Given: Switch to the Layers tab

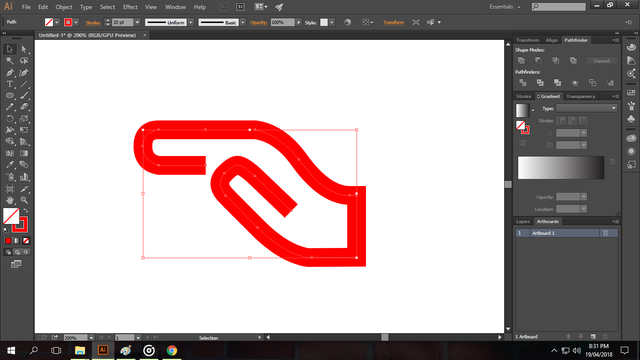Looking at the screenshot, I should point(523,222).
